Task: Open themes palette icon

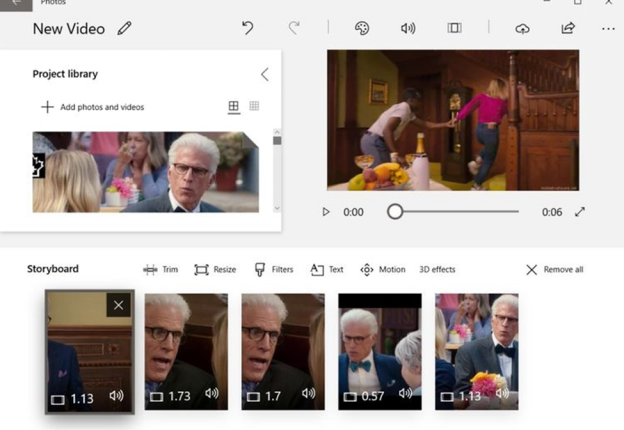Action: click(362, 28)
